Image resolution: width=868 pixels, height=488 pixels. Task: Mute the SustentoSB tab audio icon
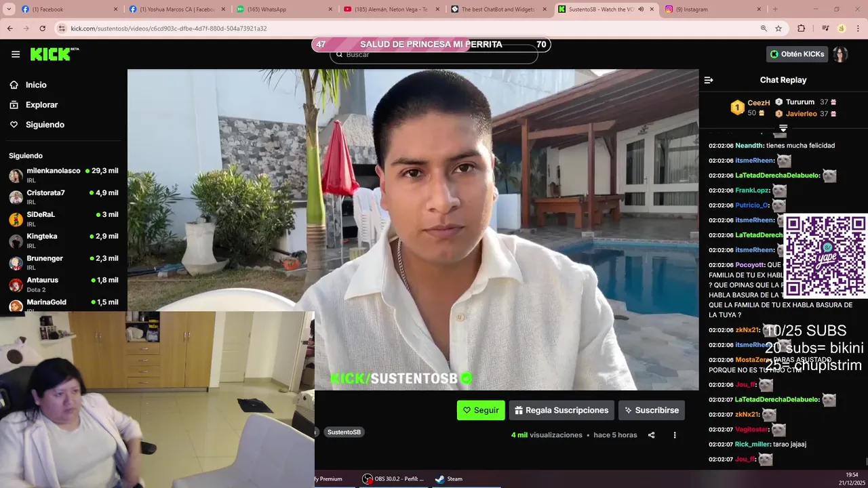641,9
